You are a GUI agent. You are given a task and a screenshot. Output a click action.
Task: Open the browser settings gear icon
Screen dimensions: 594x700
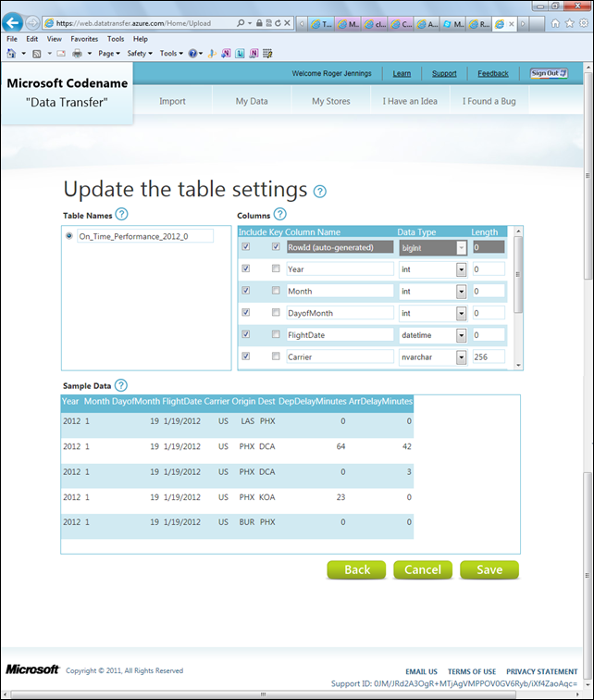pos(583,23)
